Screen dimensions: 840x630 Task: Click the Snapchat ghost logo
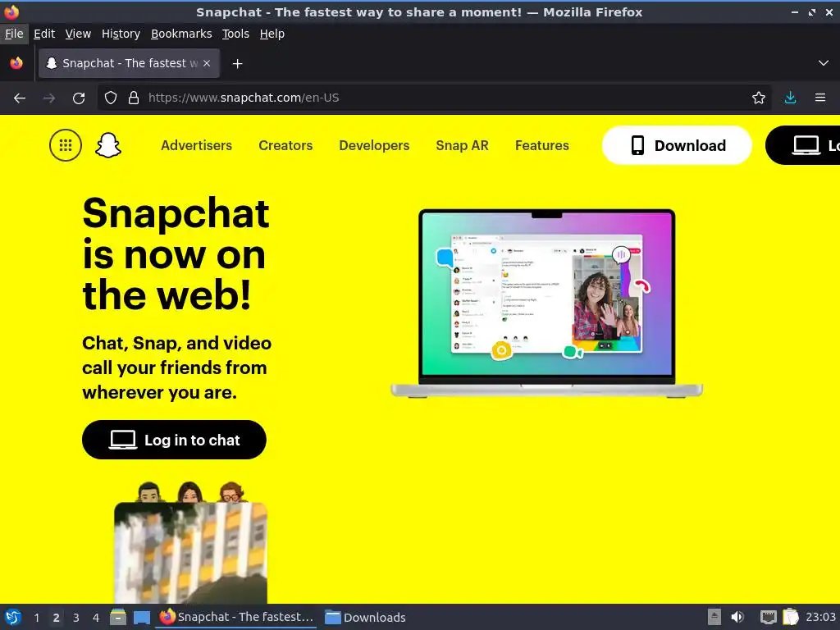point(108,145)
